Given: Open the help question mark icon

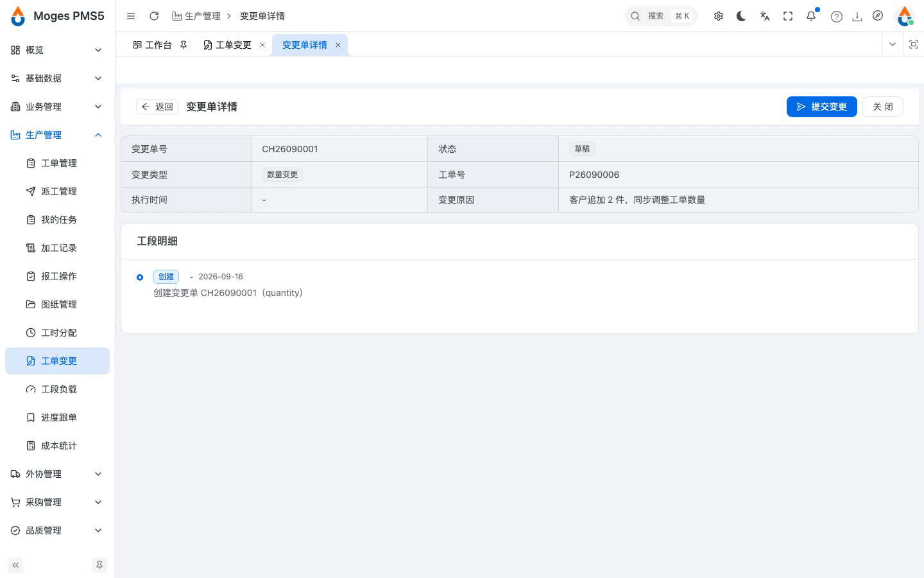Looking at the screenshot, I should (837, 17).
